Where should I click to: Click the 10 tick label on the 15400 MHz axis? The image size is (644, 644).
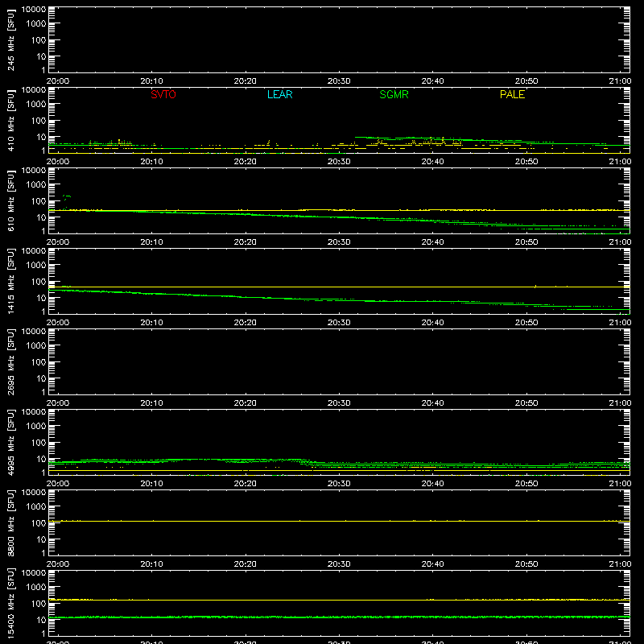coord(41,620)
